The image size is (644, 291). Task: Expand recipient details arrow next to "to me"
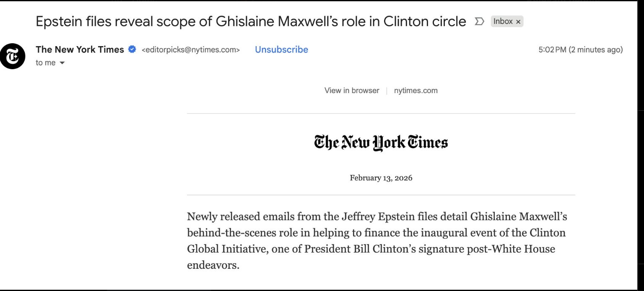point(62,63)
